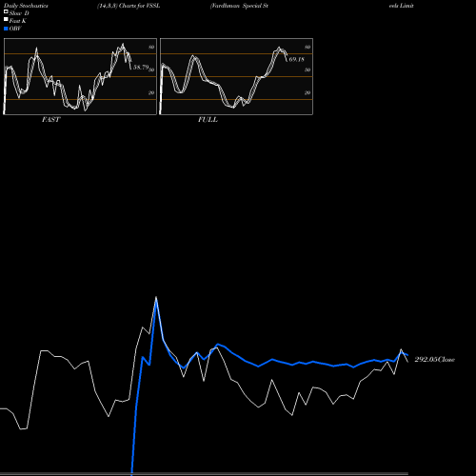The width and height of the screenshot is (476, 476).
Task: Click the FAST chart label
Action: point(50,120)
